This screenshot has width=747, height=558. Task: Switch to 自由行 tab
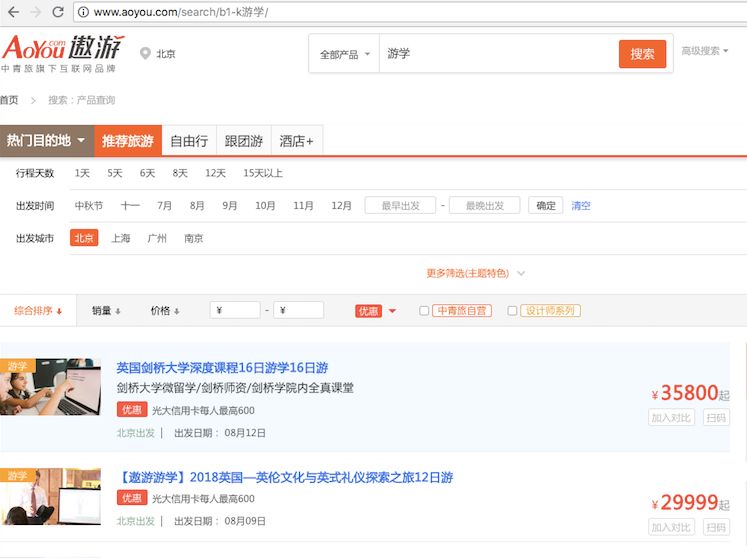click(x=189, y=141)
